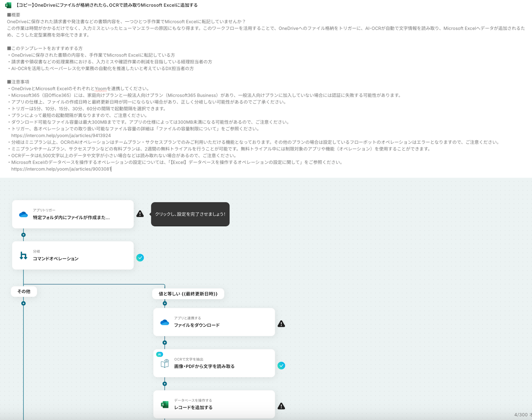Click the アプリと連携する label
The image size is (532, 420).
[x=188, y=318]
